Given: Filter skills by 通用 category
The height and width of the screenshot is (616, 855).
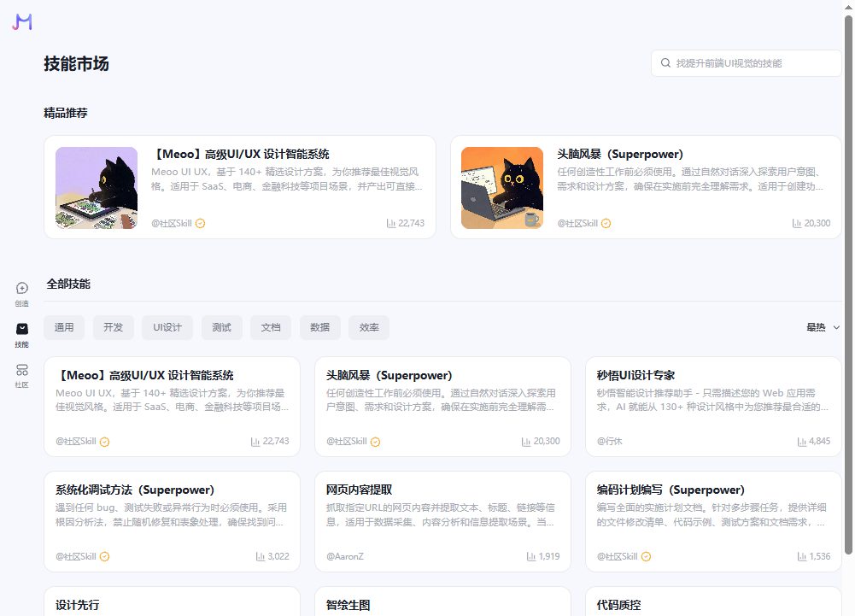Looking at the screenshot, I should pyautogui.click(x=64, y=327).
